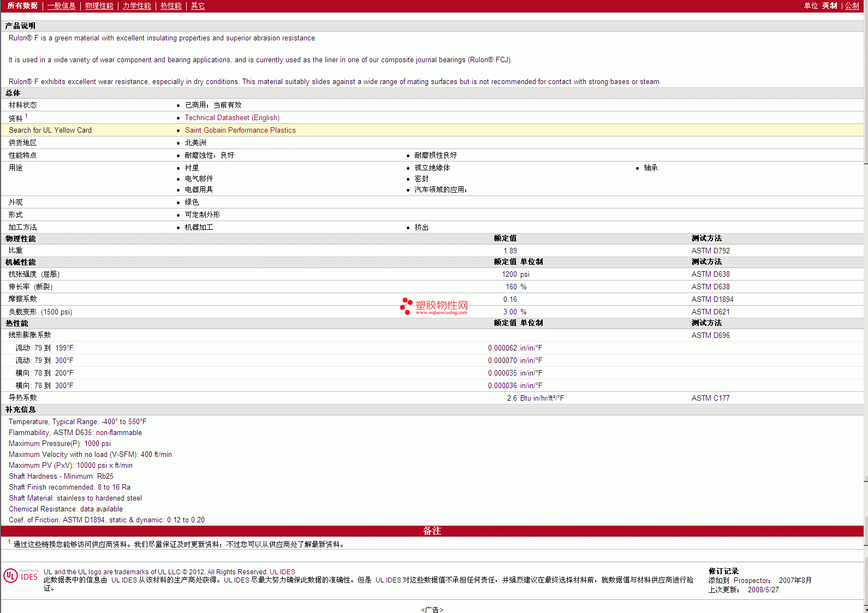Select the 已商用：当前有效 status
Viewport: 868px width, 613px height.
point(213,105)
